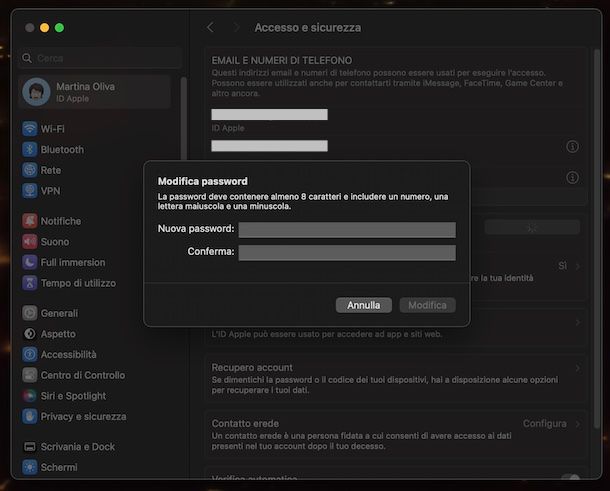Open the Schermi icon
Screen dimensions: 610x491
(x=30, y=467)
